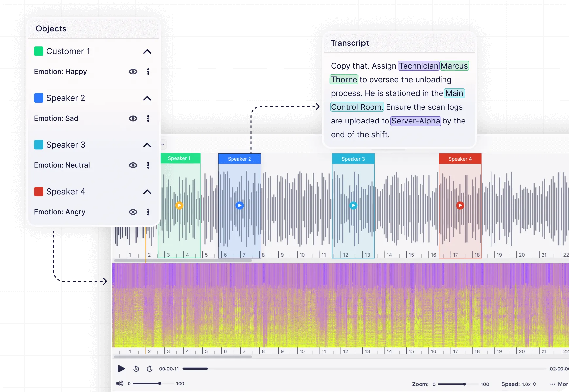Click the Transcript panel header
This screenshot has height=392, width=569.
click(x=400, y=43)
